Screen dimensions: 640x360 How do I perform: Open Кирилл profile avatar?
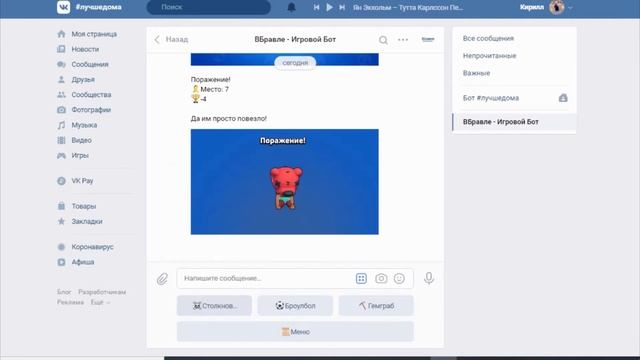click(x=557, y=7)
